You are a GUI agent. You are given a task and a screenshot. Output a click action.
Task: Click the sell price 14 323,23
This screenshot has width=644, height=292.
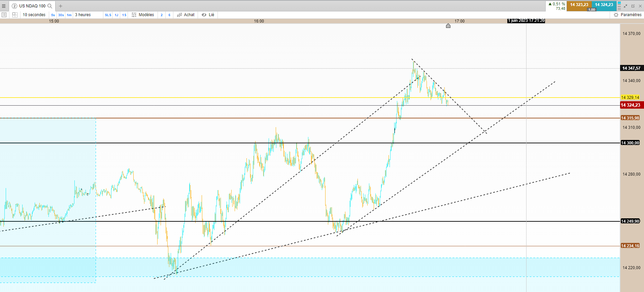click(579, 5)
